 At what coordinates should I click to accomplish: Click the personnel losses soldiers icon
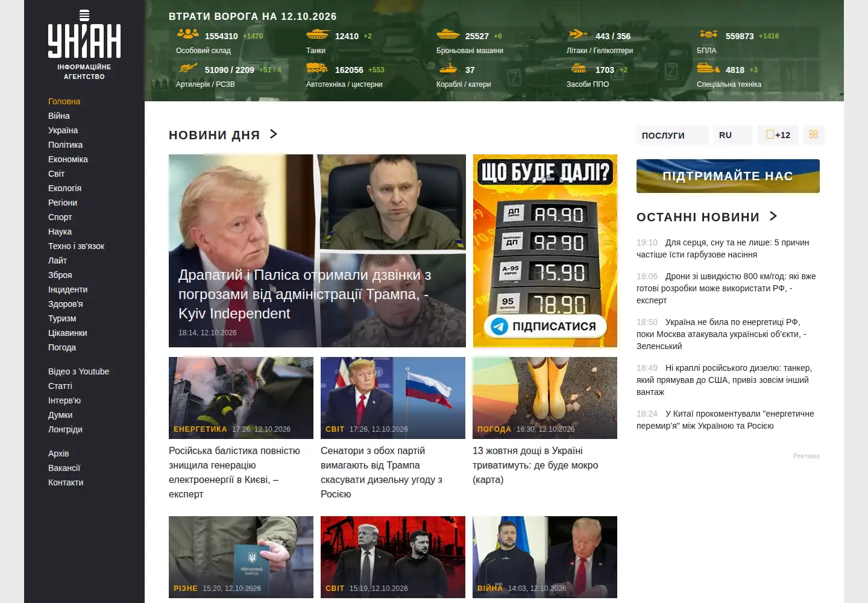click(188, 34)
